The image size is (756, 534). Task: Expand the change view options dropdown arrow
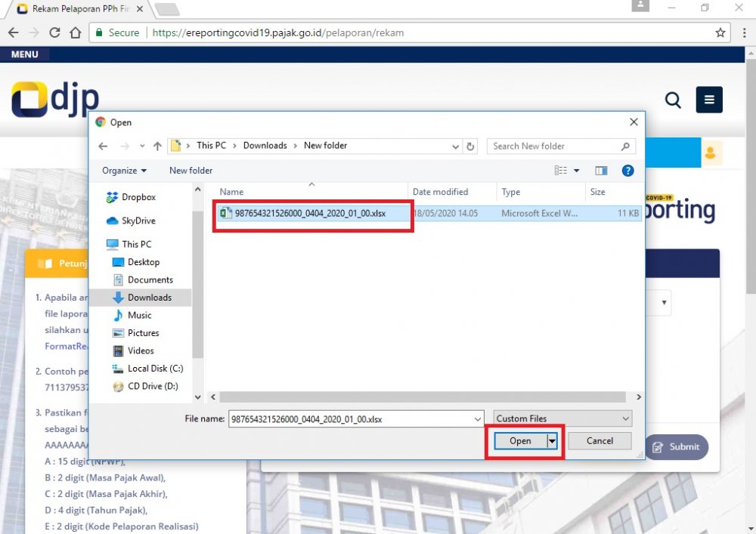click(x=577, y=171)
